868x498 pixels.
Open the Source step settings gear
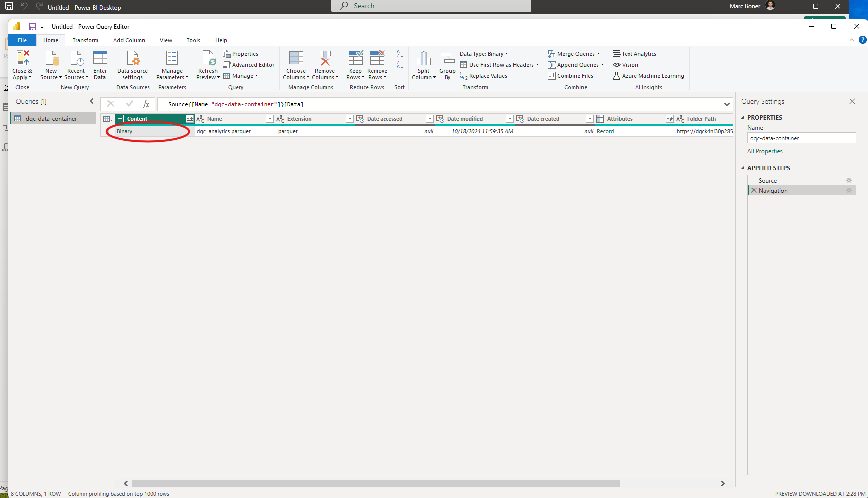849,180
